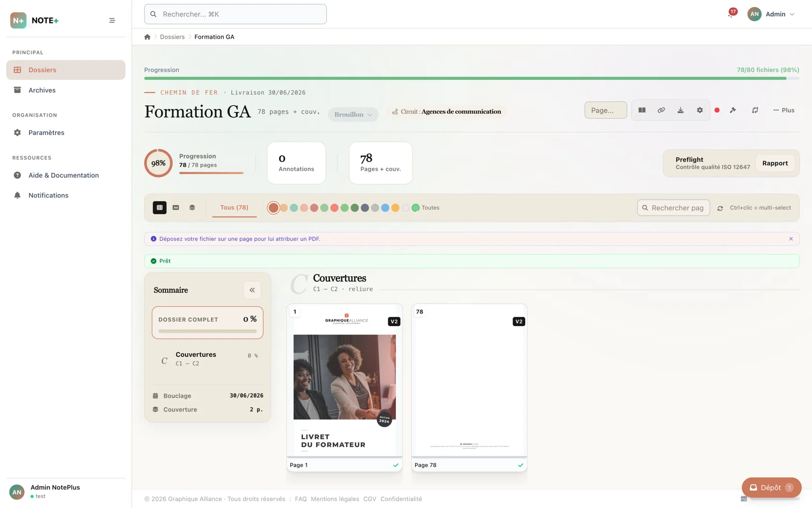812x508 pixels.
Task: Select the teal color filter swatch
Action: coord(294,208)
